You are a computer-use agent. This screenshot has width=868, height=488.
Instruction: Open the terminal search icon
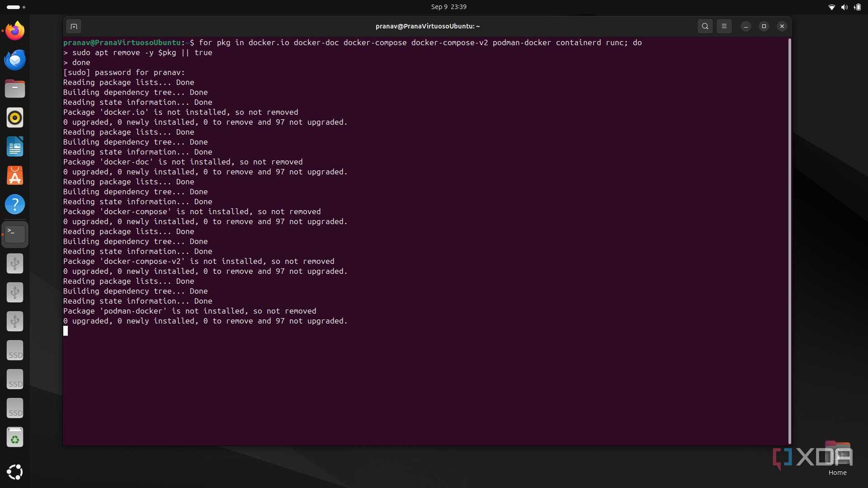tap(705, 26)
